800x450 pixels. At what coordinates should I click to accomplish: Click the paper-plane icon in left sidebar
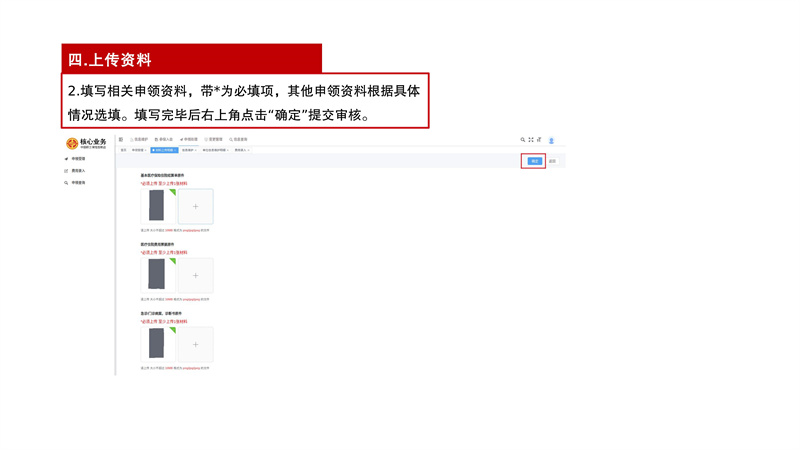(66, 159)
